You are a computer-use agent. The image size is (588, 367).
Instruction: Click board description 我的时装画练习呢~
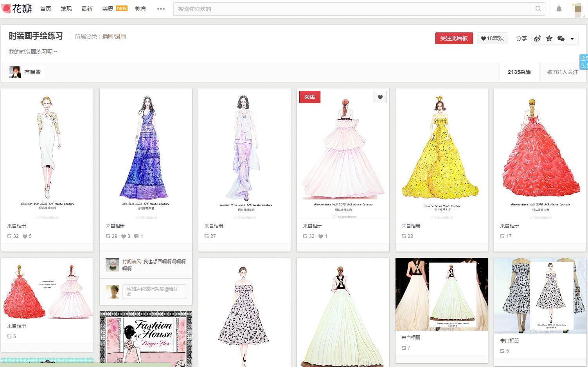click(x=33, y=52)
